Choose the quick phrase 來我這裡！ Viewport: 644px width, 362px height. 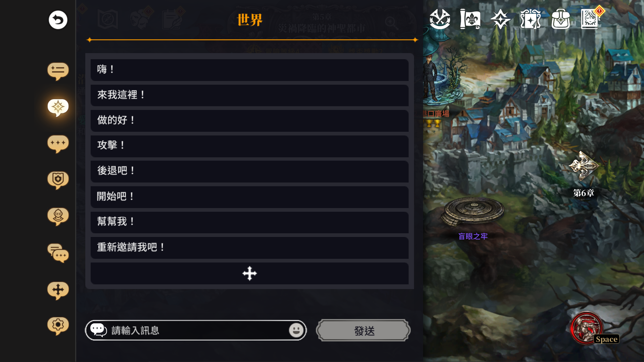(x=249, y=95)
